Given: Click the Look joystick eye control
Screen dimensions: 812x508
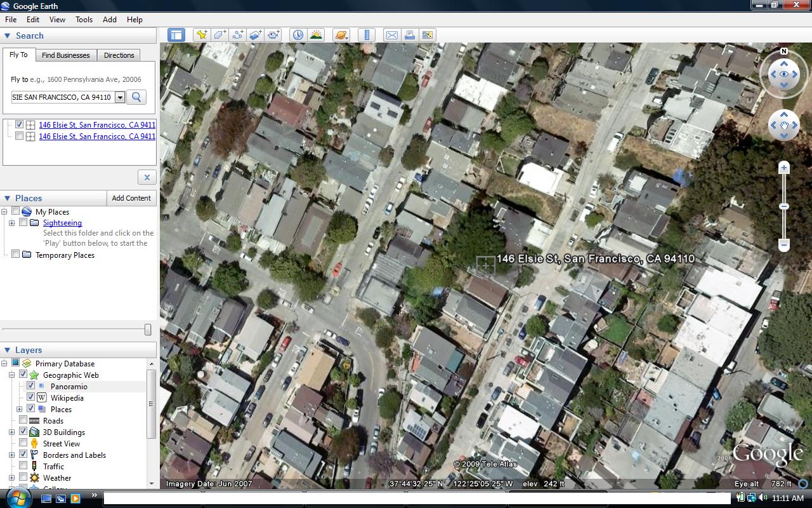Looking at the screenshot, I should click(x=784, y=74).
